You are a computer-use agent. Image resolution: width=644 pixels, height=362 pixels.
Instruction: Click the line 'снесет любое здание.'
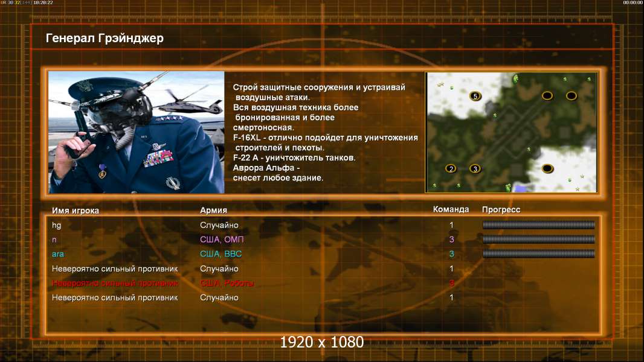pyautogui.click(x=278, y=178)
